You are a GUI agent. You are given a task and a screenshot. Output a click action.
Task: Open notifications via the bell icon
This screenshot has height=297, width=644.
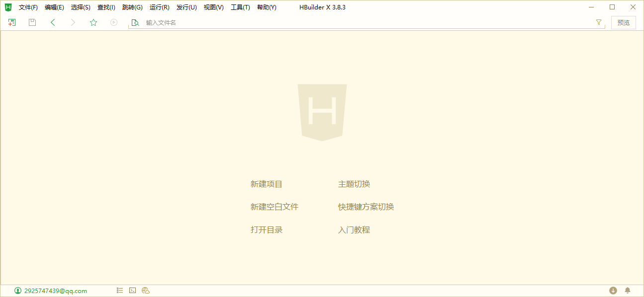[627, 290]
